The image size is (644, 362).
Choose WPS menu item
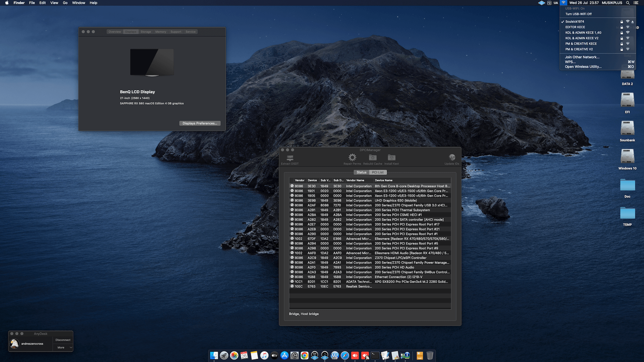tap(598, 62)
